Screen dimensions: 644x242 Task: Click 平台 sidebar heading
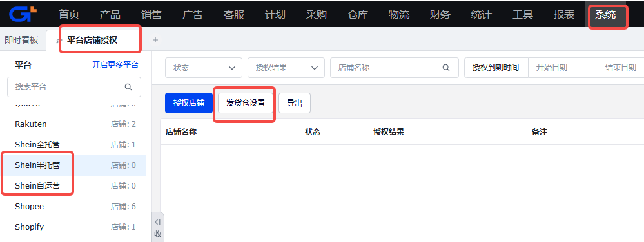click(23, 65)
